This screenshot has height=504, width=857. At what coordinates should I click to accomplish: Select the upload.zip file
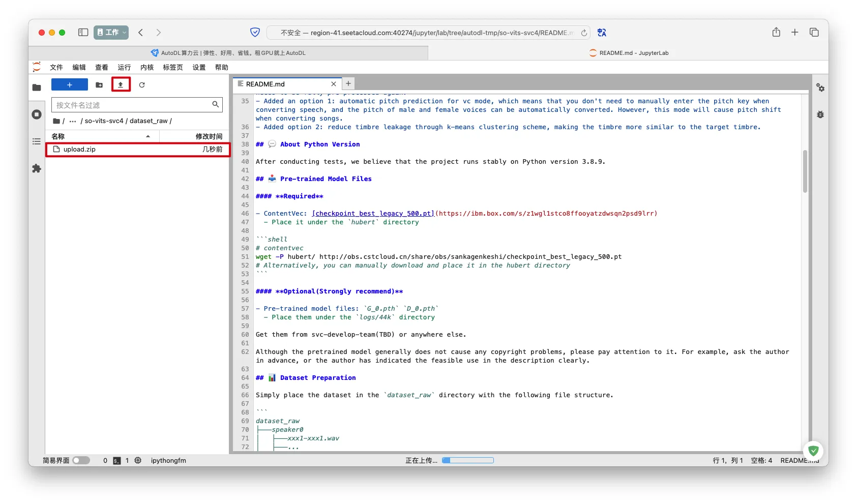[138, 150]
